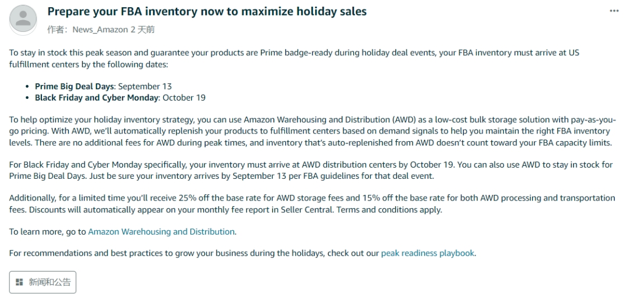Click the grid icon inside 新闻和公告 tag
644x305 pixels.
[x=20, y=282]
